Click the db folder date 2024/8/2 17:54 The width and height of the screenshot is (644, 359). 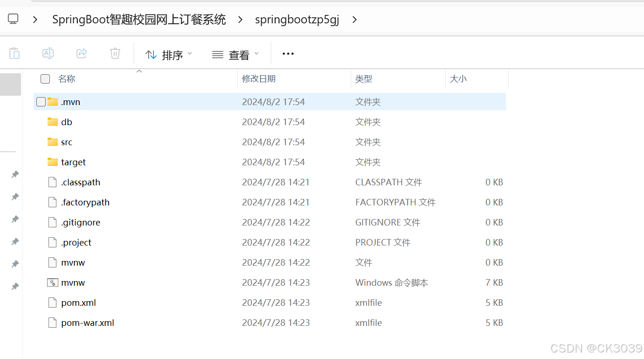[273, 122]
